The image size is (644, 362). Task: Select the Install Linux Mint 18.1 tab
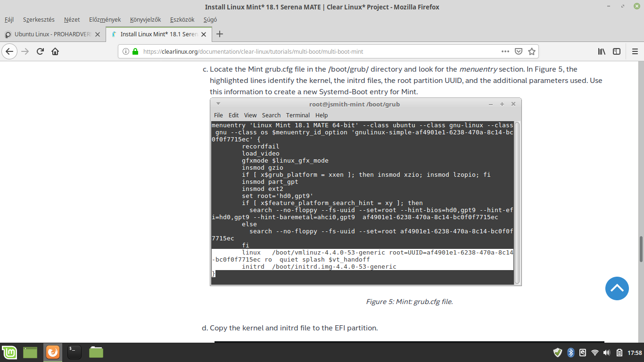[x=158, y=34]
